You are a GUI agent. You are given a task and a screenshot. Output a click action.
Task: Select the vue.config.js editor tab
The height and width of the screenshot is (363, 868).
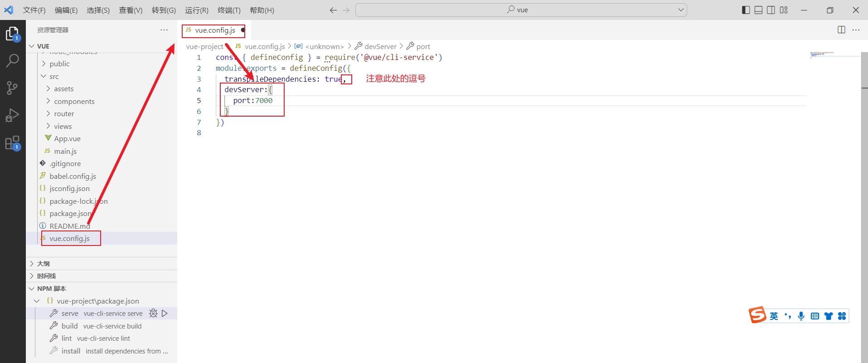coord(214,30)
